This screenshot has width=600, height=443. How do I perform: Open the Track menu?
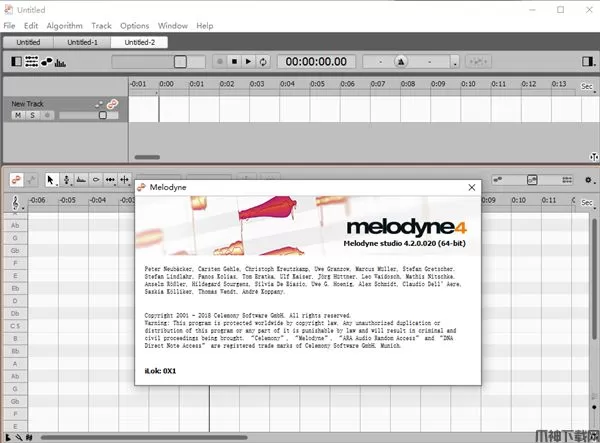[101, 26]
